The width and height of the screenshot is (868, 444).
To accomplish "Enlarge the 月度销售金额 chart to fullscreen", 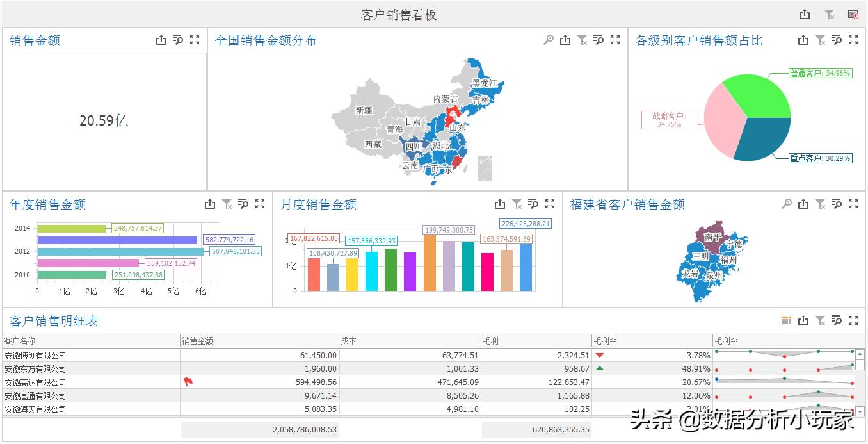I will coord(550,204).
